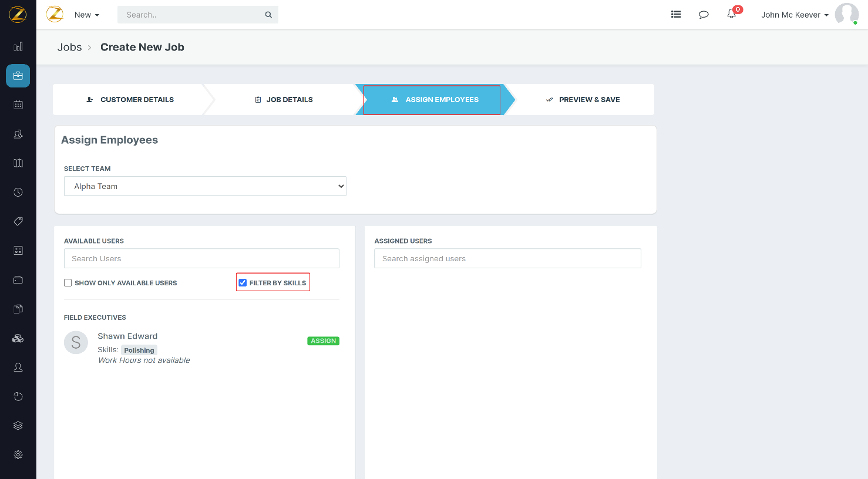The height and width of the screenshot is (479, 868).
Task: Click the Search assigned users field
Action: (507, 259)
